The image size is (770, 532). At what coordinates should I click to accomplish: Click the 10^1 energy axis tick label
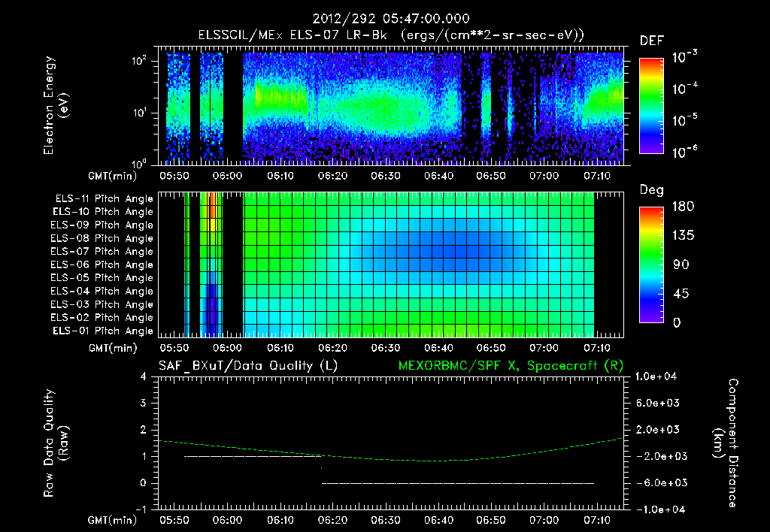coord(138,112)
